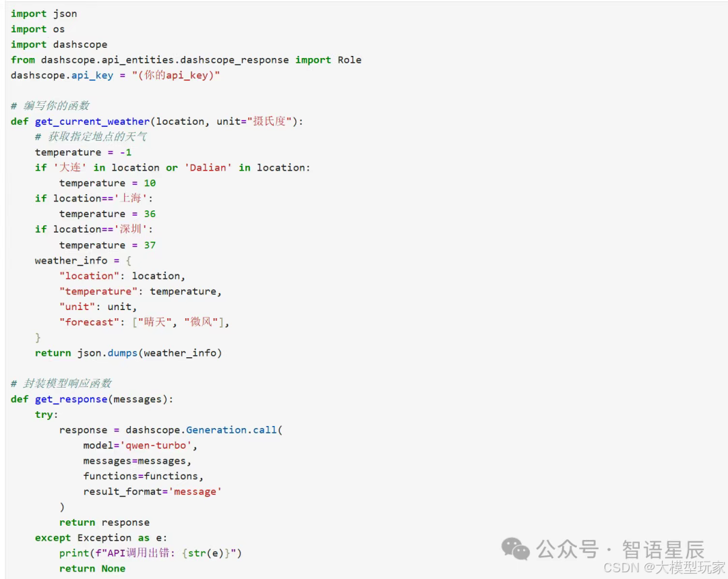
Task: Click 'Role' at end of the from-import line
Action: coord(349,60)
